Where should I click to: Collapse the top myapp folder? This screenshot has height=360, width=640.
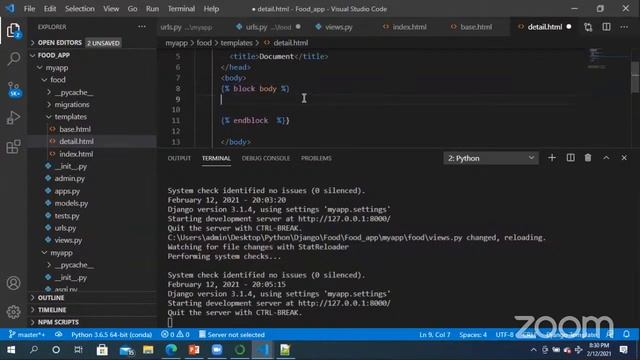coord(56,68)
